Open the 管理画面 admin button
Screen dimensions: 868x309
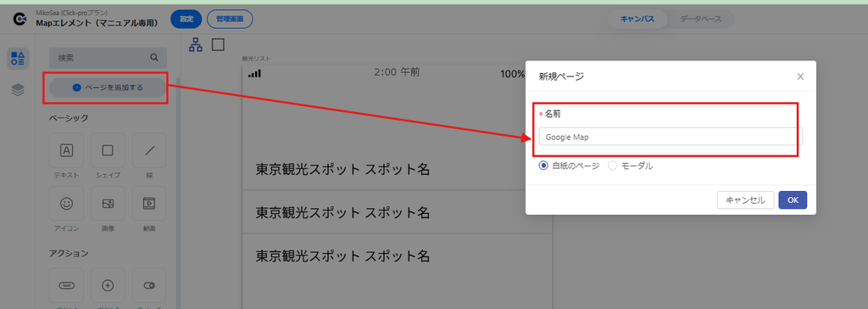pyautogui.click(x=230, y=19)
